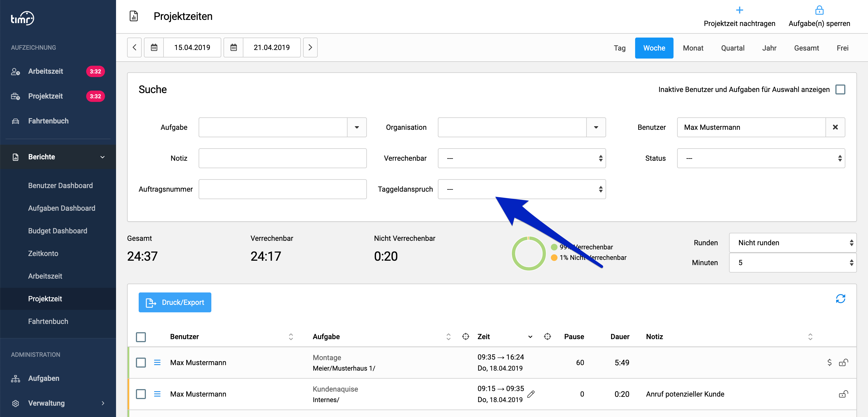The width and height of the screenshot is (868, 417).
Task: Click the orange Nicht Verrechenbar legend dot
Action: point(554,258)
